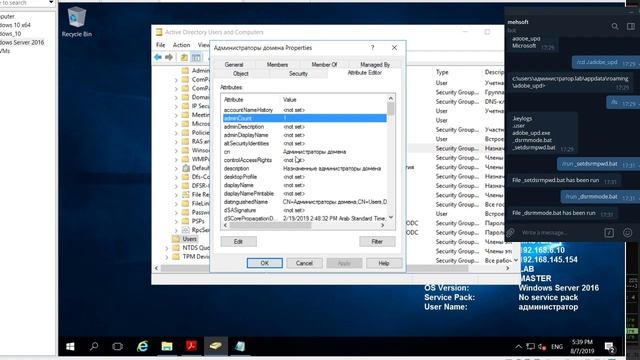Click the Help button
This screenshot has width=640, height=360.
pos(384,263)
